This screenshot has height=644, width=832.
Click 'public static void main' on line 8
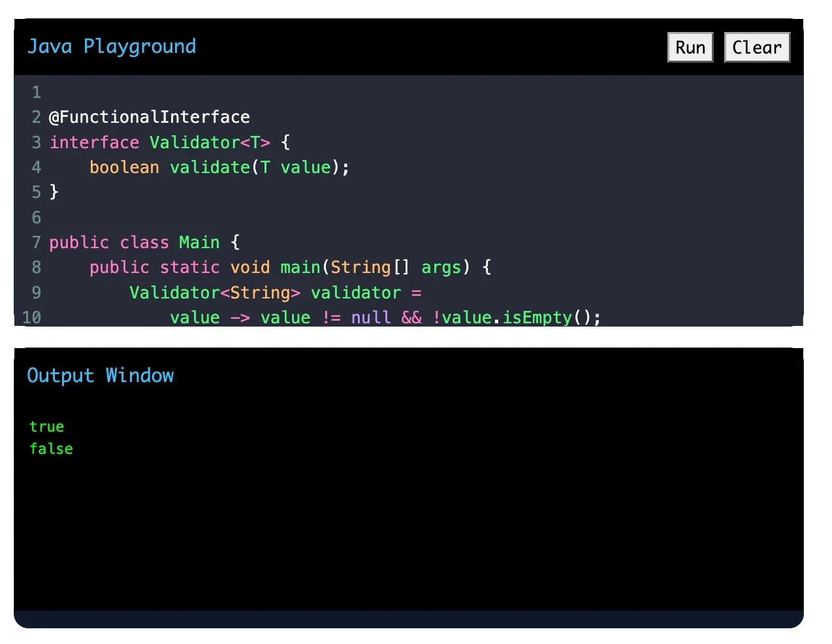tap(205, 267)
